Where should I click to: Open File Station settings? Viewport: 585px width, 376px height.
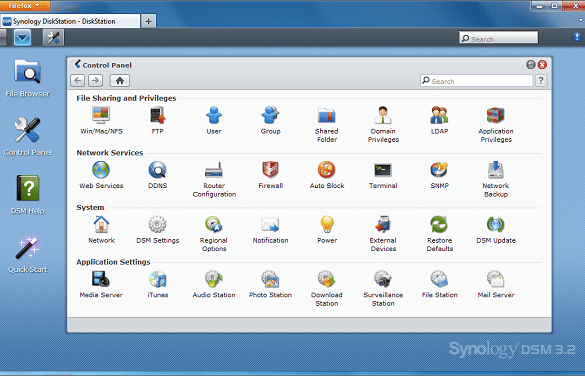click(x=439, y=279)
